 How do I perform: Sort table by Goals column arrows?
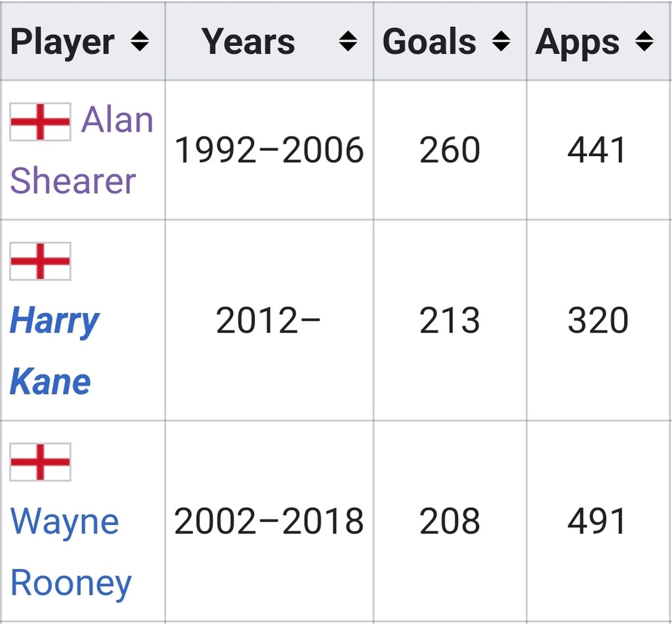pyautogui.click(x=501, y=41)
